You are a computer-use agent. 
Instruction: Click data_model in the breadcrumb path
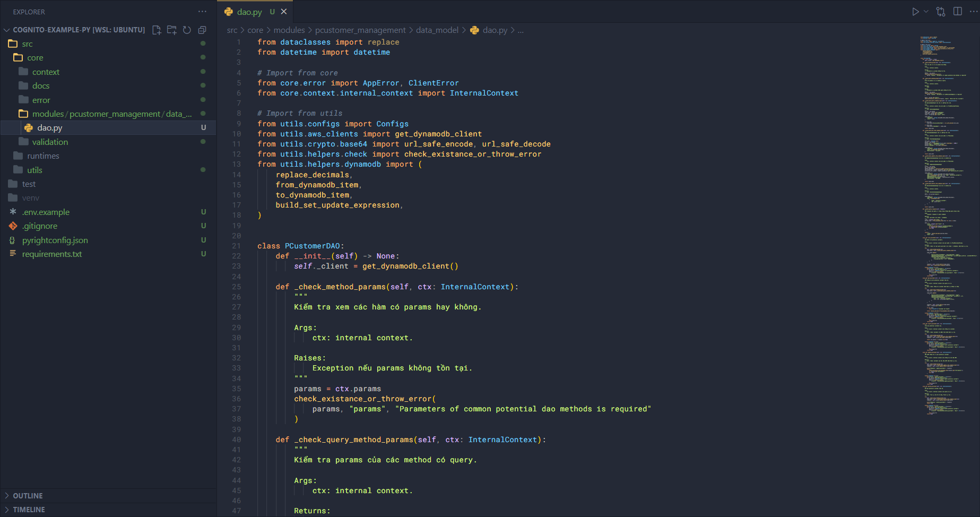pyautogui.click(x=437, y=30)
